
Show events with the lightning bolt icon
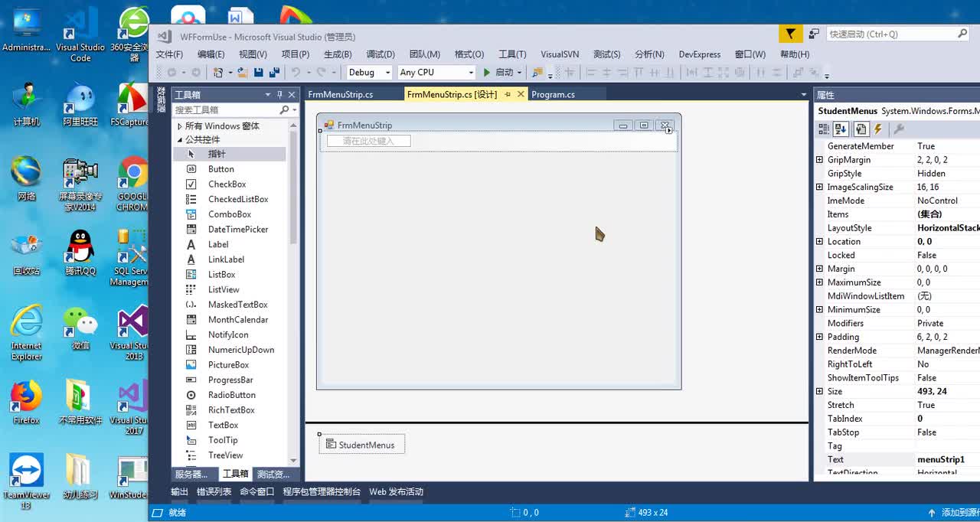click(878, 129)
